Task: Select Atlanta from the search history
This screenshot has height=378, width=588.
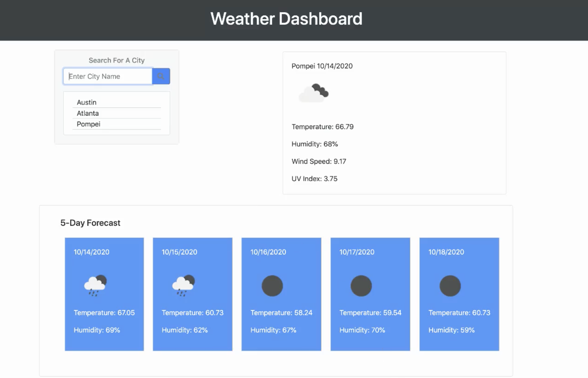Action: coord(88,113)
